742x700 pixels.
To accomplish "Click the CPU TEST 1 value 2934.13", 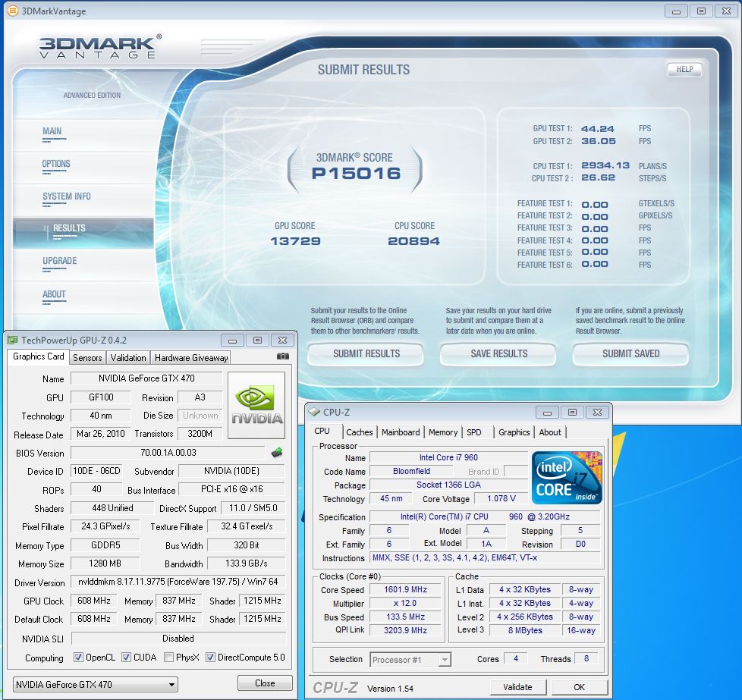I will point(605,165).
